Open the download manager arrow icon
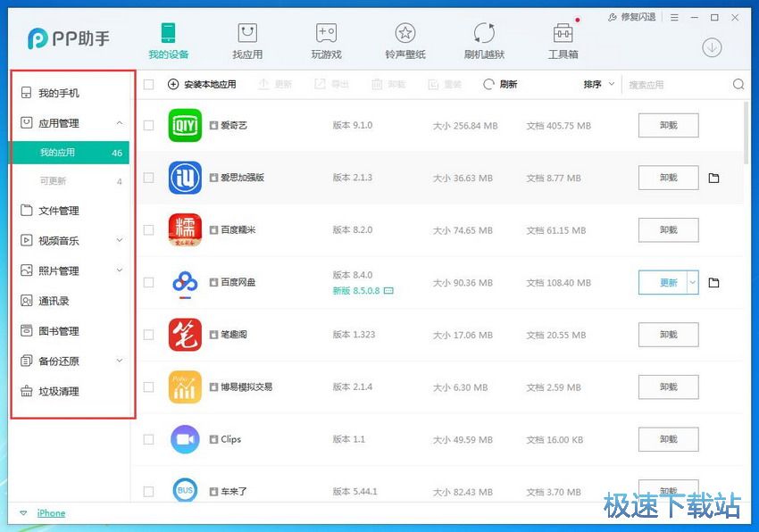The width and height of the screenshot is (759, 532). pyautogui.click(x=712, y=47)
